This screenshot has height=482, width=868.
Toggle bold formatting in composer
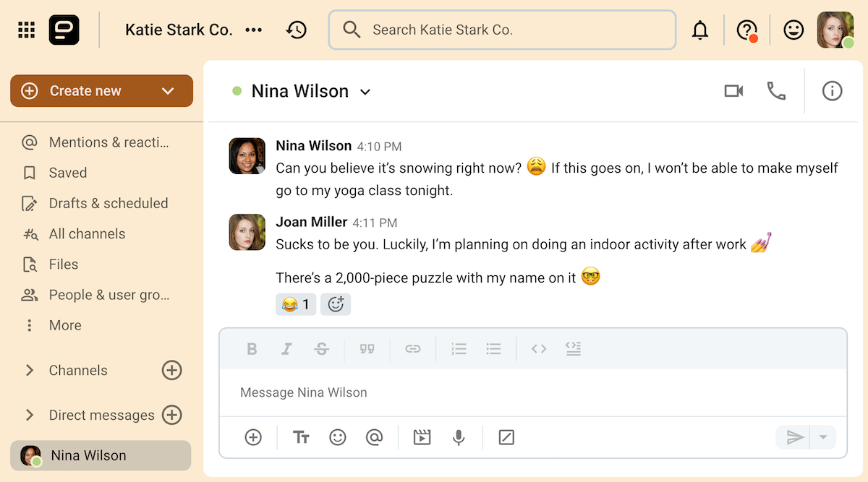252,349
